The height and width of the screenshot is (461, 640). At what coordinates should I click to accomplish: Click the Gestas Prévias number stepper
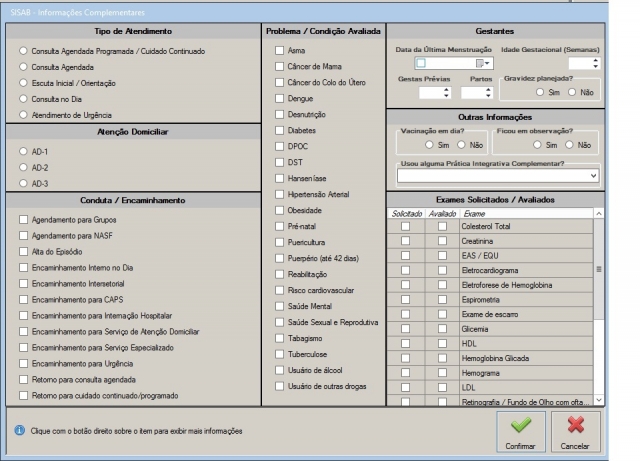click(447, 92)
